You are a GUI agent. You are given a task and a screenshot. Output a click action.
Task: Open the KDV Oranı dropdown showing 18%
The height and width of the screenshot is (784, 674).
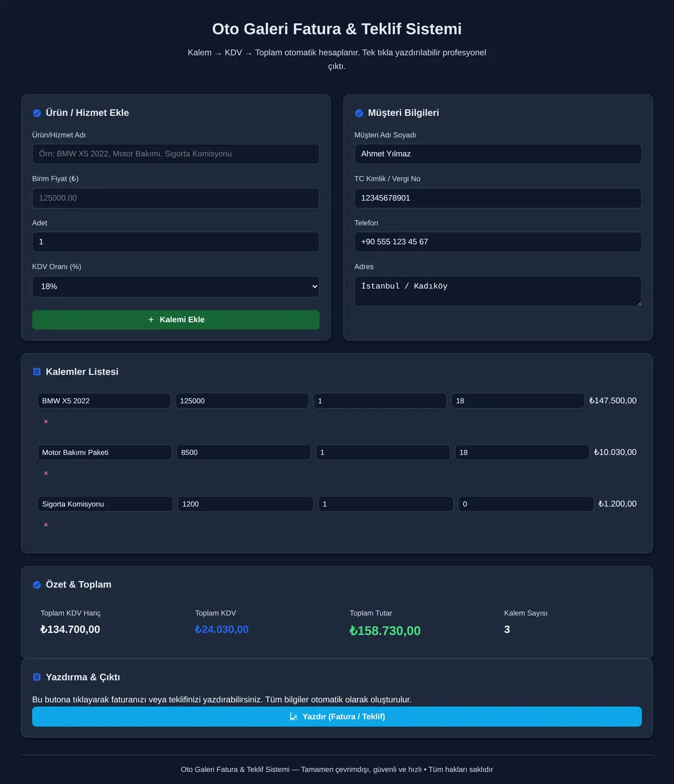pos(176,286)
